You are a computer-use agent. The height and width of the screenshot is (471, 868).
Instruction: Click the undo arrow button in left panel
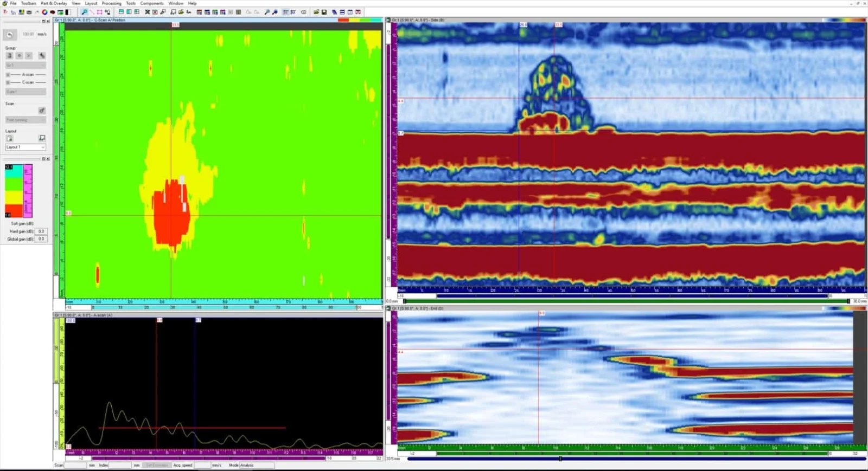(x=10, y=35)
